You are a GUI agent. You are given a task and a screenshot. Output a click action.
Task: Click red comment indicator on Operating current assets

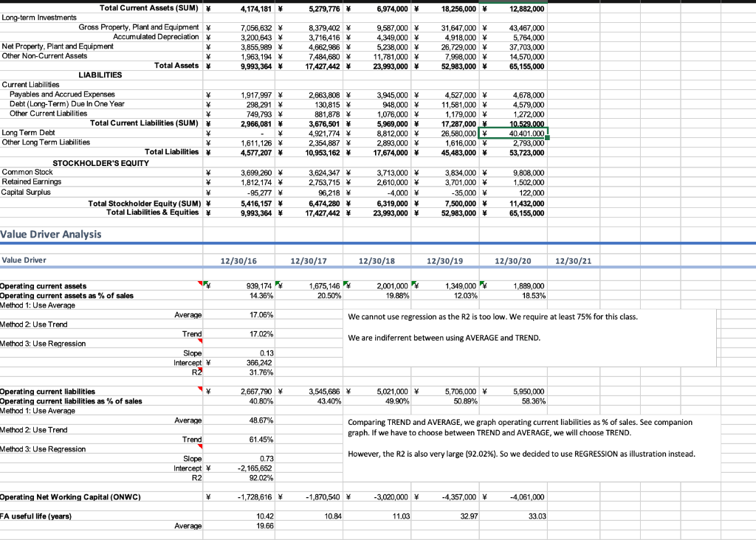200,283
